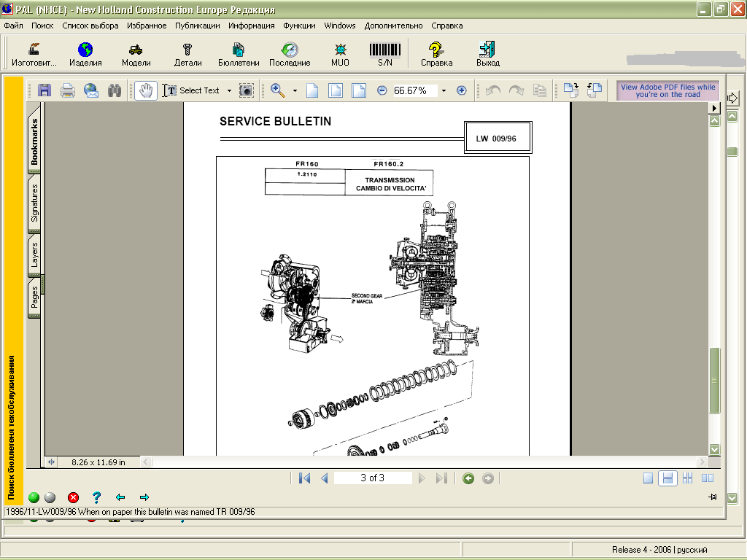Click the Выход exit icon
747x560 pixels.
[x=488, y=54]
